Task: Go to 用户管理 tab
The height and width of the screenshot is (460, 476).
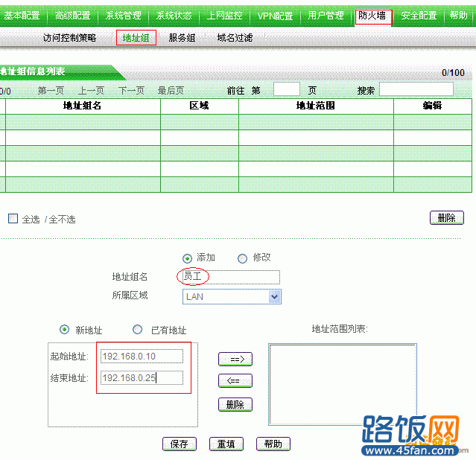Action: pyautogui.click(x=326, y=15)
